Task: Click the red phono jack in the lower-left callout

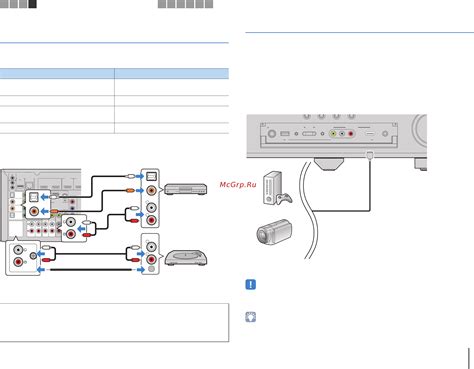Action: tap(18, 262)
